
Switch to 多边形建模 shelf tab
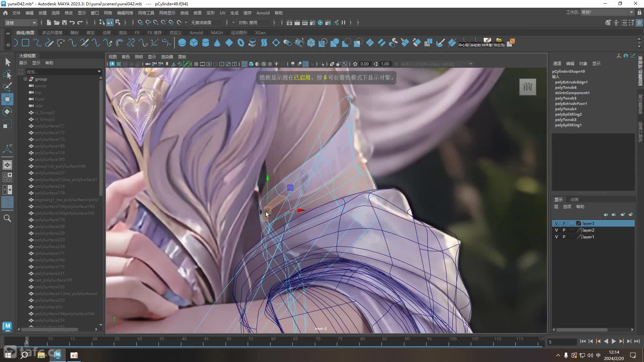52,33
